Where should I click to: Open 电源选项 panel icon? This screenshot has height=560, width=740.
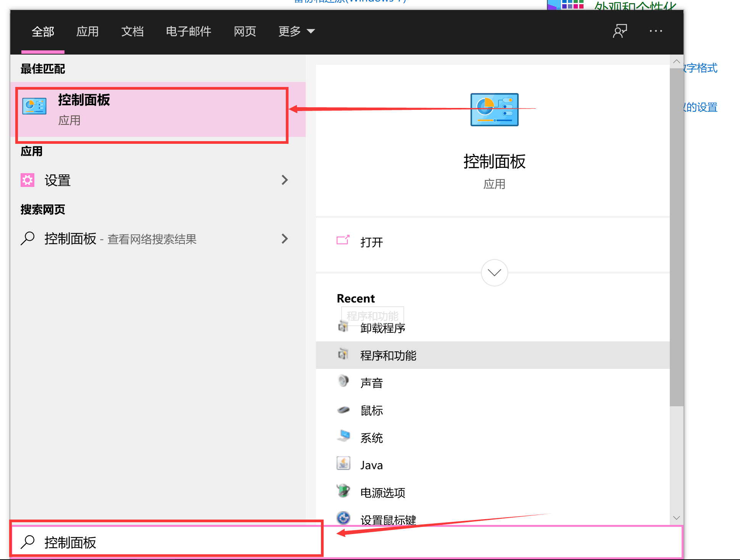tap(342, 492)
